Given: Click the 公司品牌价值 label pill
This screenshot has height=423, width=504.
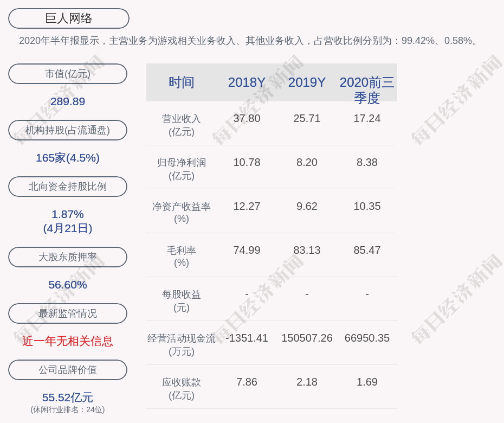Looking at the screenshot, I should point(68,370).
